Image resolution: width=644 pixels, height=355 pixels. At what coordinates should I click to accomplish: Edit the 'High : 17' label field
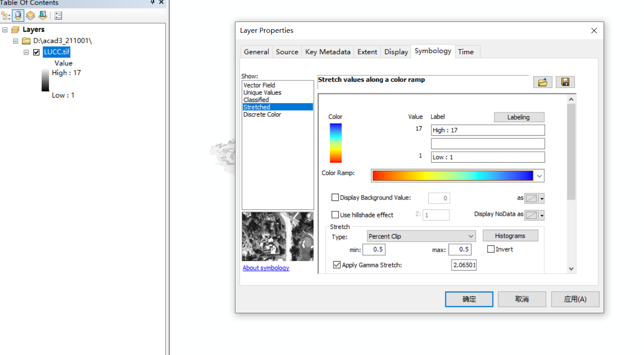(x=488, y=130)
